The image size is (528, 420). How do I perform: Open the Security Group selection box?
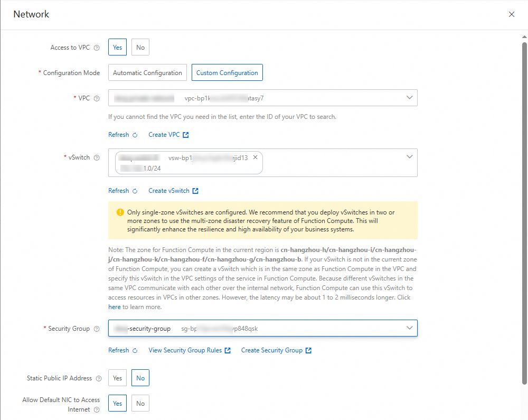(263, 328)
